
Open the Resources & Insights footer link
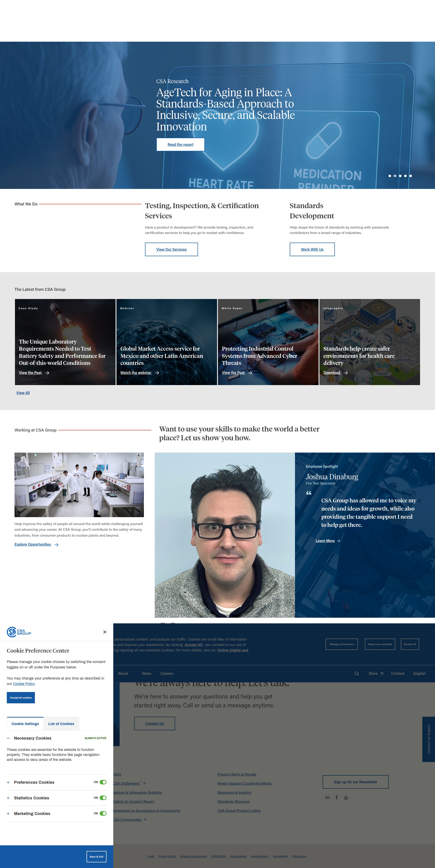(x=234, y=793)
